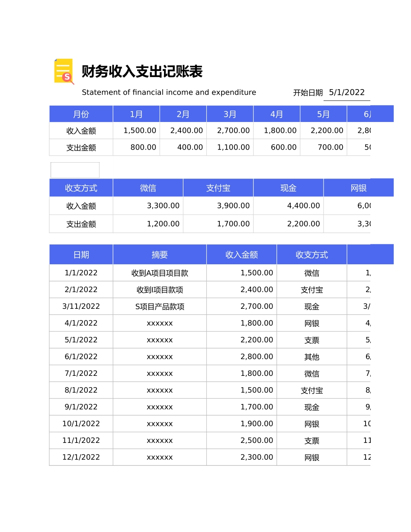Select the 月份 header cell
411x532 pixels.
(x=81, y=114)
